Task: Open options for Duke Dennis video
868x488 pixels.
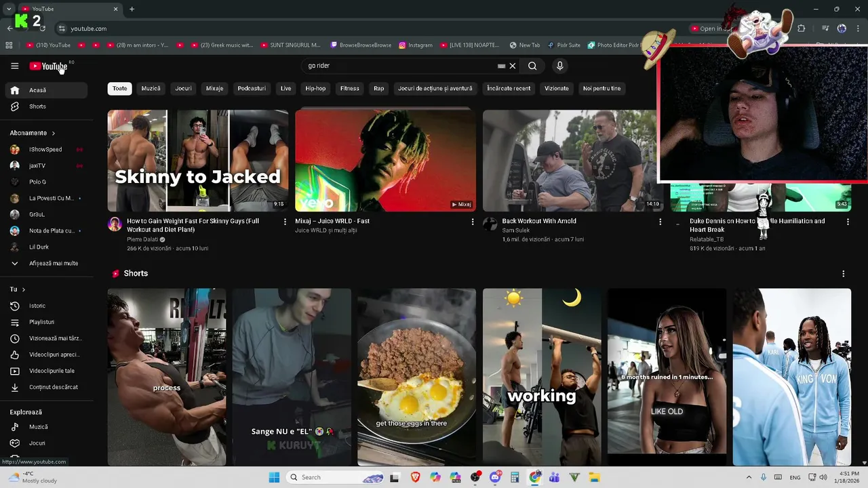Action: pos(848,222)
